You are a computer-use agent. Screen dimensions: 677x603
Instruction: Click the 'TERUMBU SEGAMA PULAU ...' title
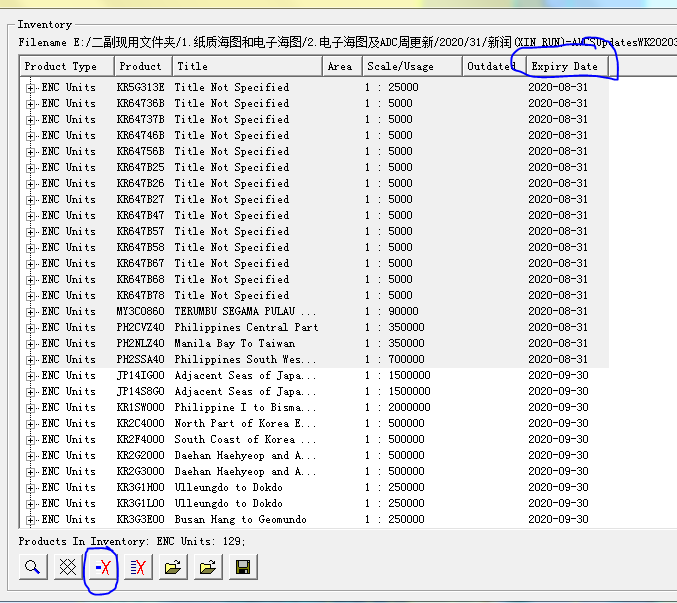(245, 311)
